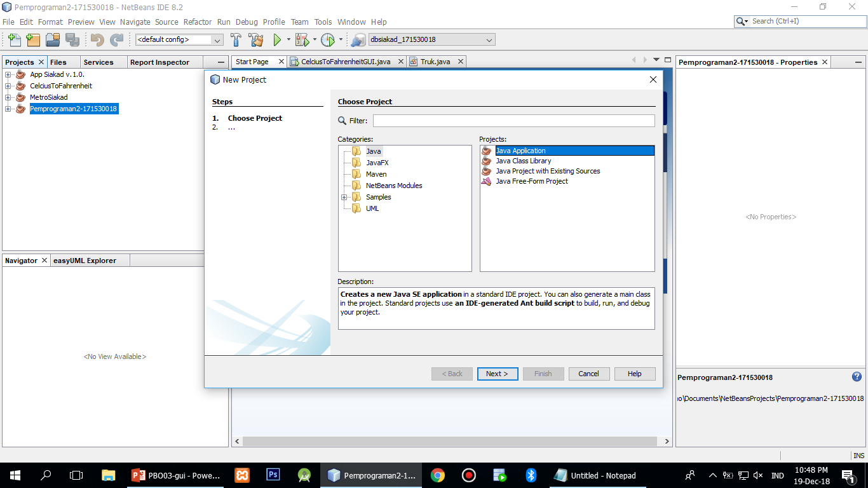Open Google Chrome from the taskbar
This screenshot has height=488, width=868.
pyautogui.click(x=437, y=475)
